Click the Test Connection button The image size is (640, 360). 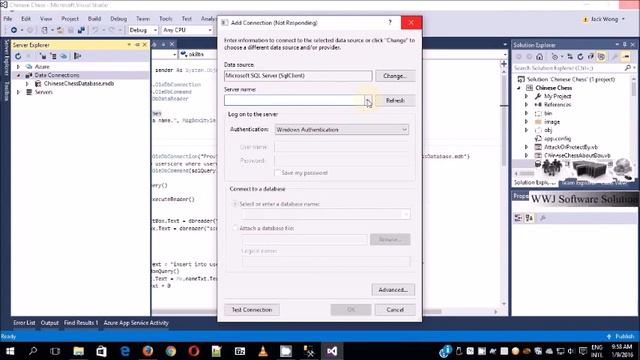click(252, 310)
